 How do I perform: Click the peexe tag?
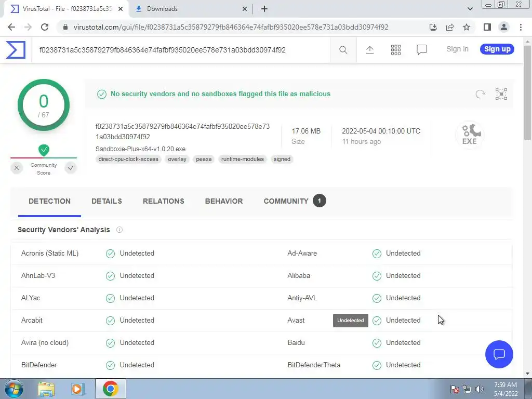coord(204,159)
